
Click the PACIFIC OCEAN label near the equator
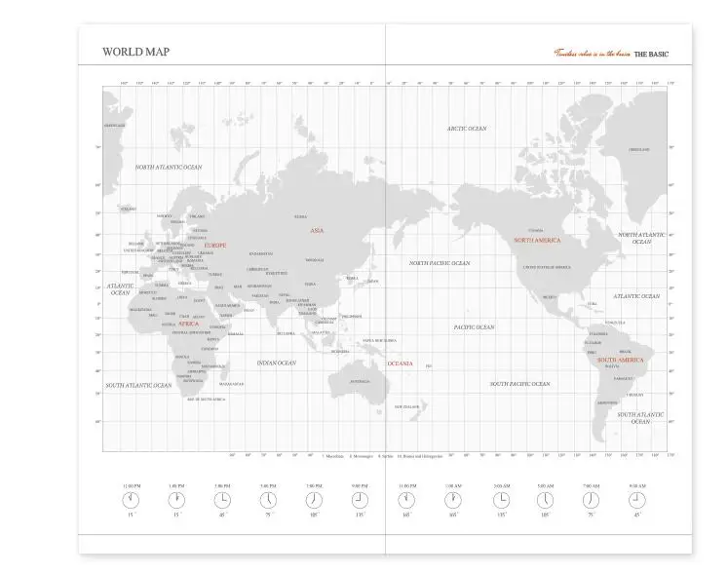point(474,327)
